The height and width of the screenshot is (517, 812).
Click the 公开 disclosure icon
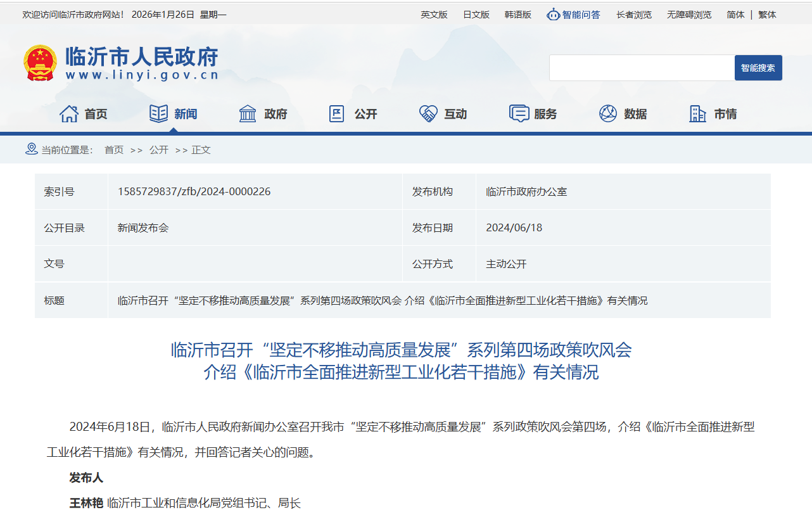[x=336, y=112]
